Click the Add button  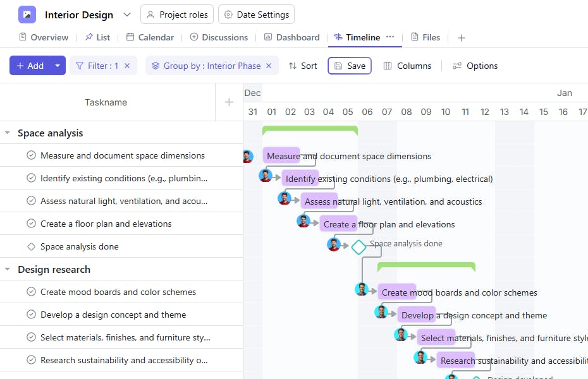pos(30,66)
